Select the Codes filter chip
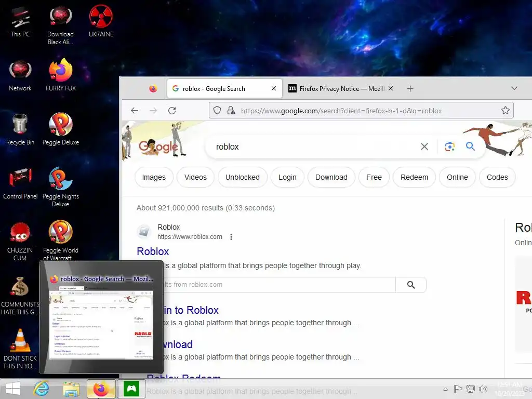This screenshot has width=532, height=399. (497, 177)
